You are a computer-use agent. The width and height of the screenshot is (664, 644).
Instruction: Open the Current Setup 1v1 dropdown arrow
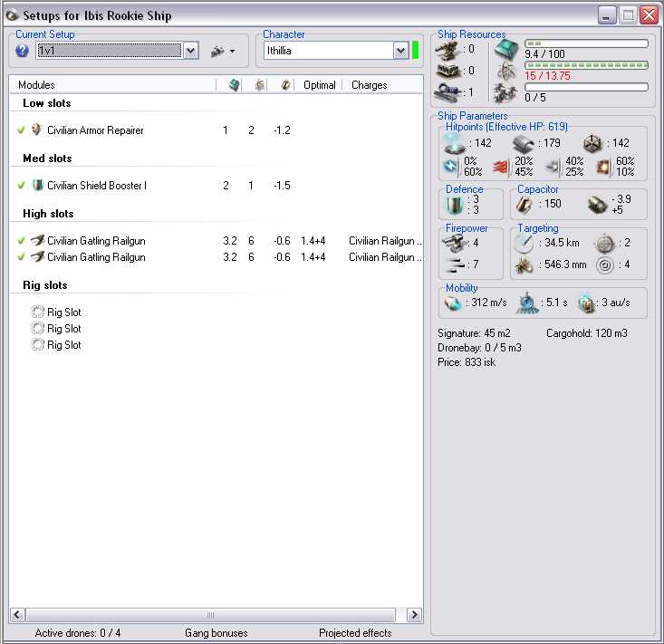click(x=191, y=52)
